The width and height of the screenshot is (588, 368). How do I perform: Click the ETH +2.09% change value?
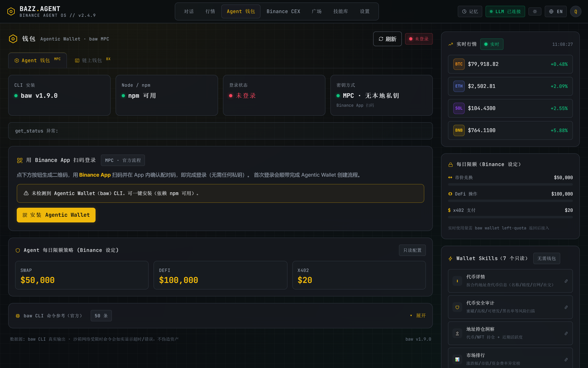tap(559, 86)
